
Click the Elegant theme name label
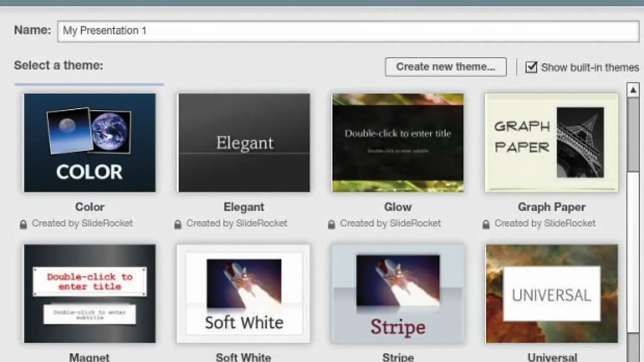coord(244,207)
